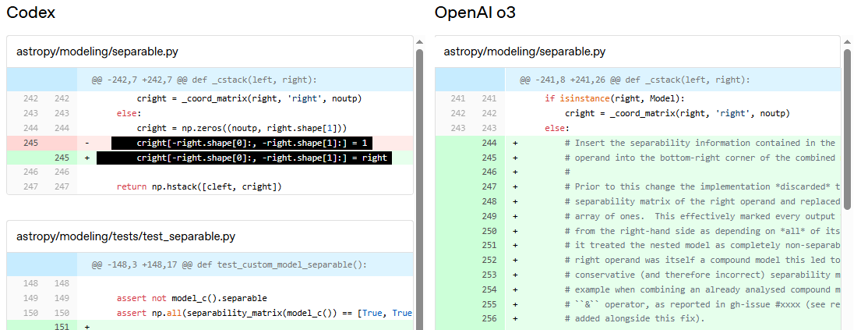This screenshot has width=868, height=330.
Task: Expand hidden lines above test_separable.py hunk
Action: coord(42,264)
